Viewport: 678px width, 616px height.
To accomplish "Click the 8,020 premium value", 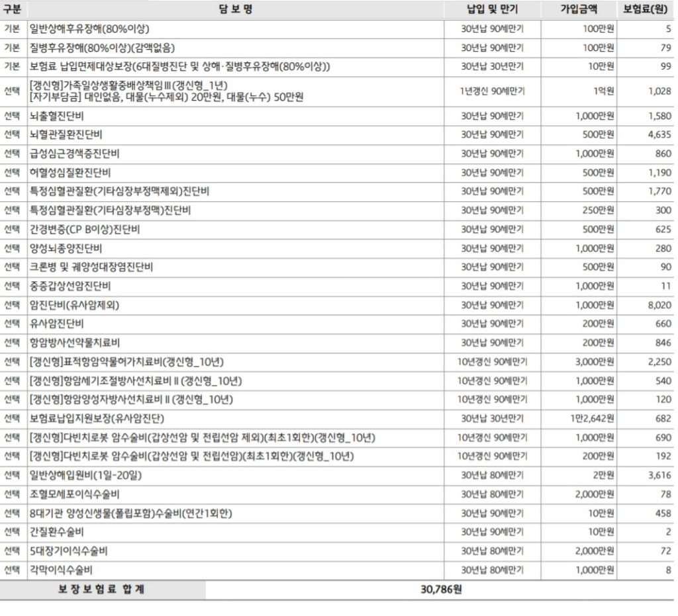I will (659, 305).
